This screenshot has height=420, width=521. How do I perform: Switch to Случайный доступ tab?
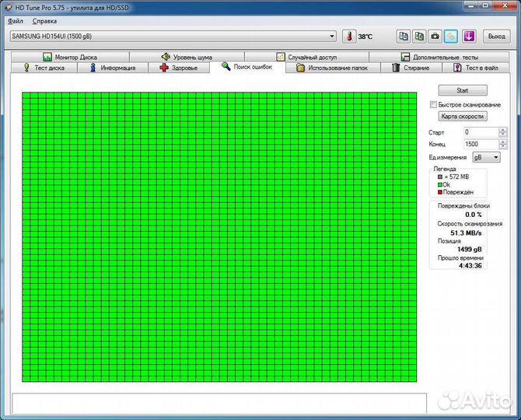(x=306, y=57)
